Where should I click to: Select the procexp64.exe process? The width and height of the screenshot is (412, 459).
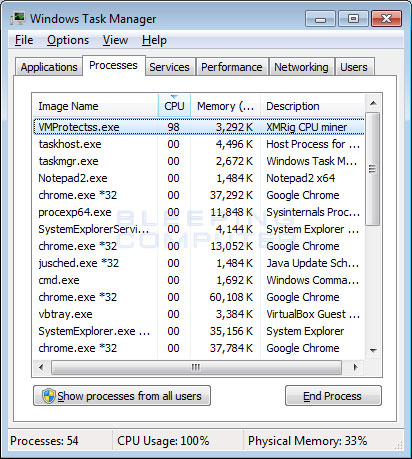(199, 212)
